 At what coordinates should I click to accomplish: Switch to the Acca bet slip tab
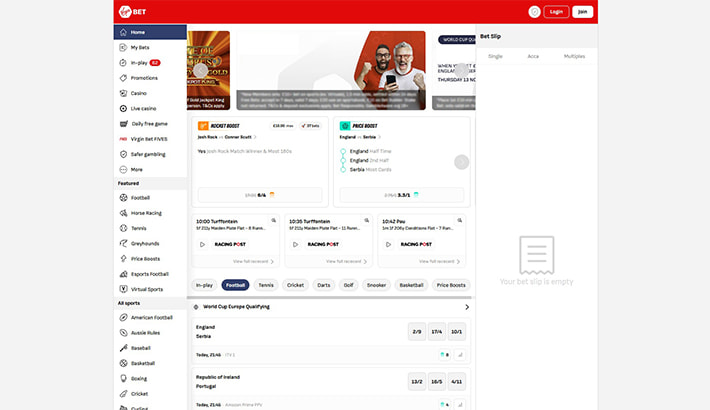coord(533,56)
